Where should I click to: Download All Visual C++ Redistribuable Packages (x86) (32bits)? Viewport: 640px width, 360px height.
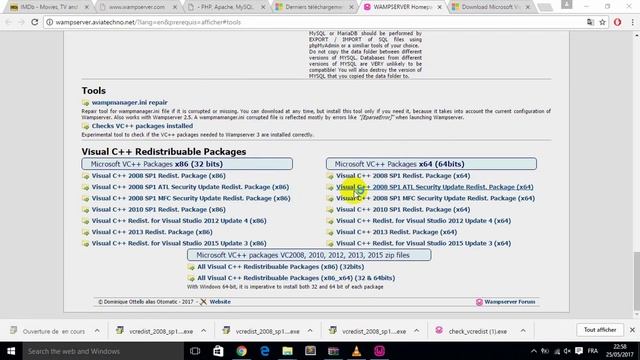280,267
